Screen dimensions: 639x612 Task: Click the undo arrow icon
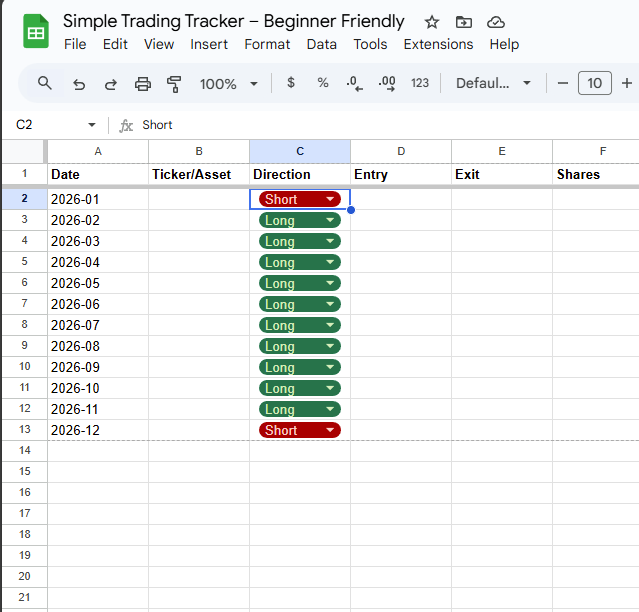[x=79, y=84]
